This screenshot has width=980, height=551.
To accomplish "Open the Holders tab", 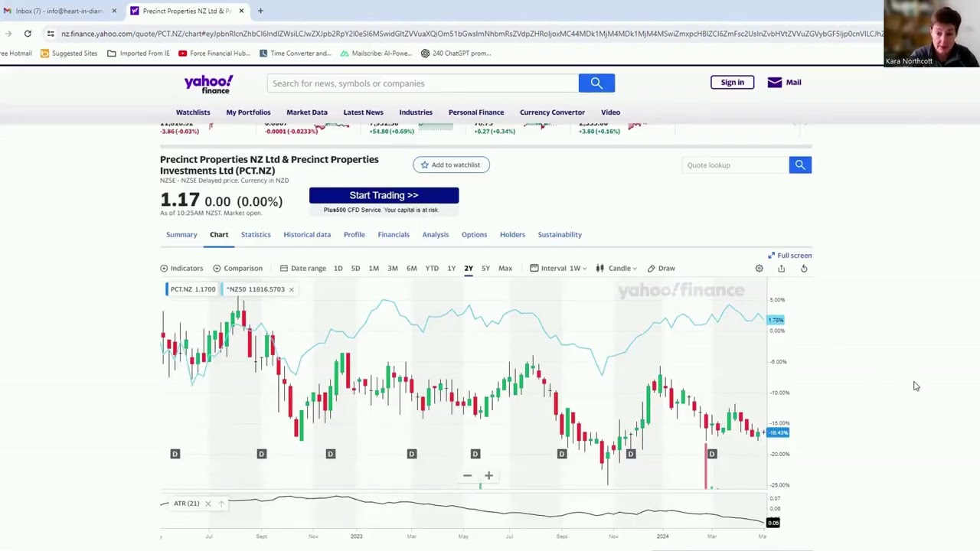I will tap(512, 235).
